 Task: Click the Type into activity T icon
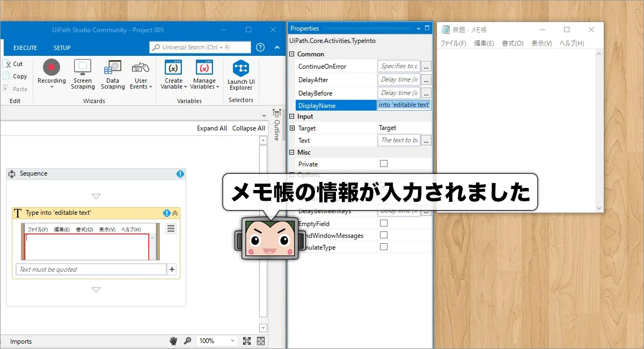point(18,213)
